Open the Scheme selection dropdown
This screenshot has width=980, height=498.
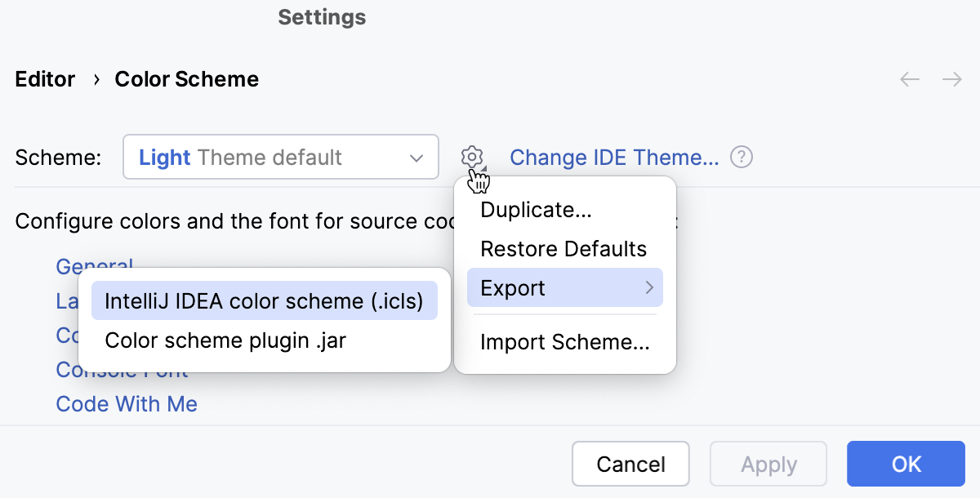tap(280, 157)
